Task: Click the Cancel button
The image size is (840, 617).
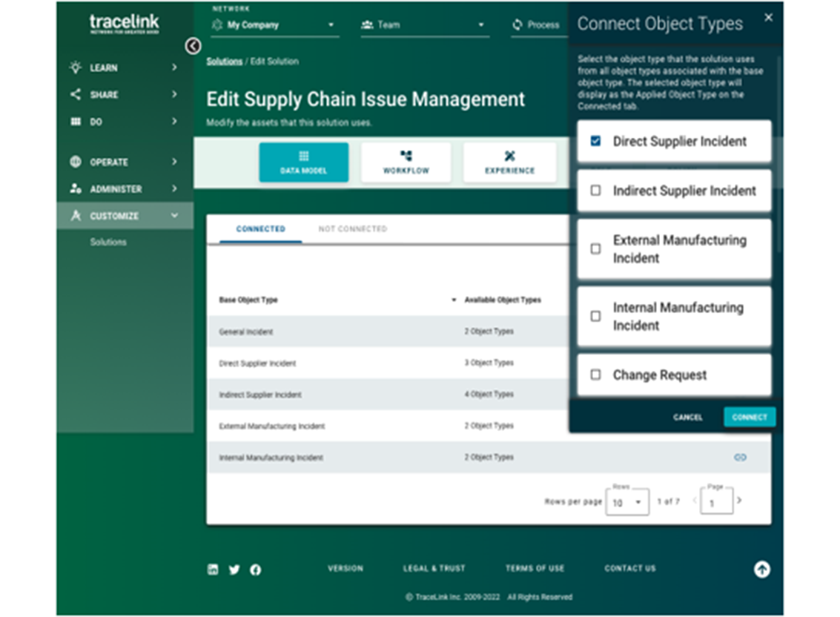Action: pos(688,417)
